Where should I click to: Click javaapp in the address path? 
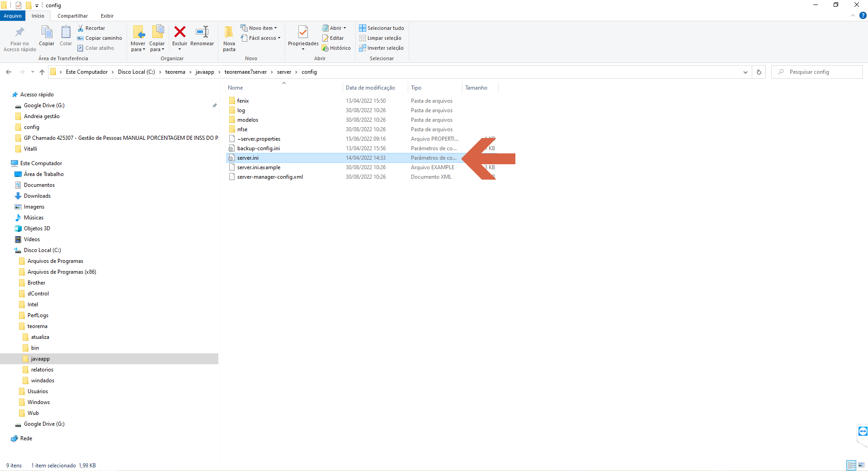pyautogui.click(x=205, y=72)
